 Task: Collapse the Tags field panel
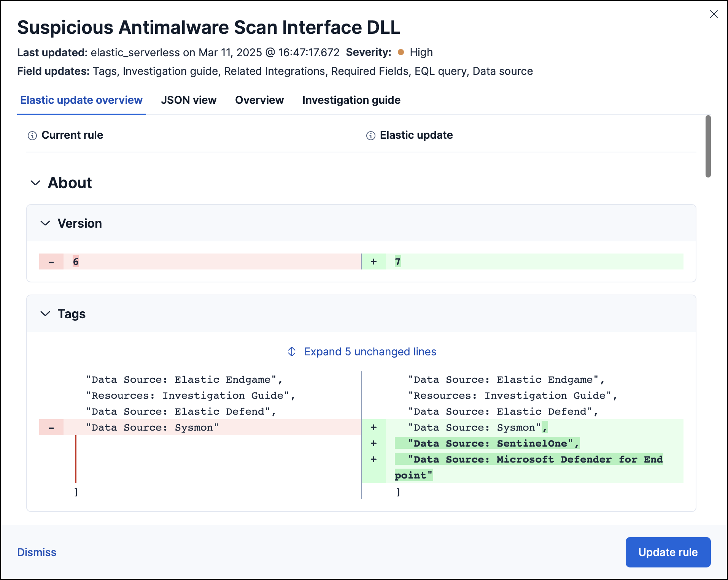45,314
